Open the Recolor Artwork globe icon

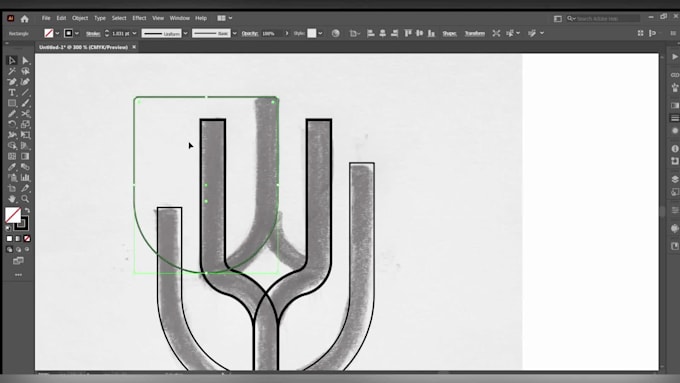click(x=335, y=33)
